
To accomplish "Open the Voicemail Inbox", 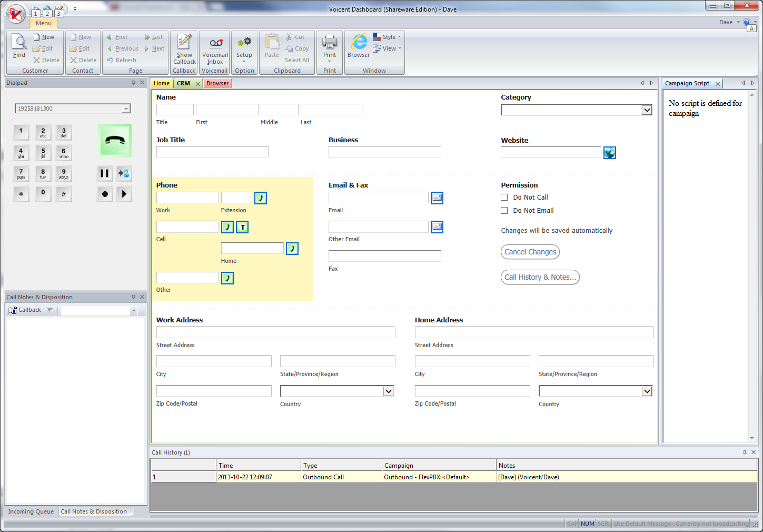I will [215, 52].
